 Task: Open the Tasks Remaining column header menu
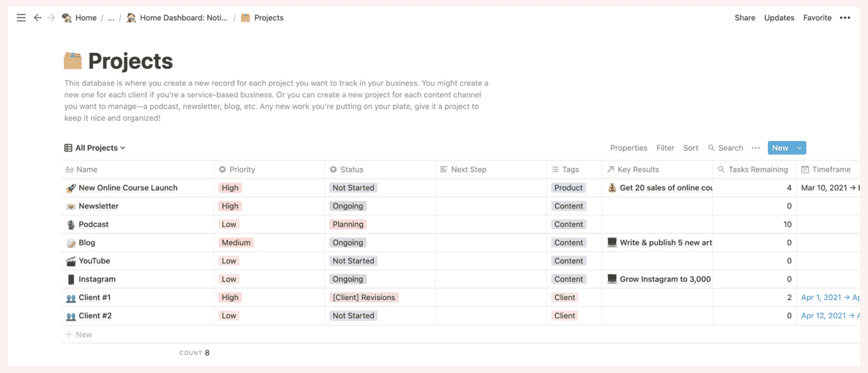pyautogui.click(x=754, y=169)
